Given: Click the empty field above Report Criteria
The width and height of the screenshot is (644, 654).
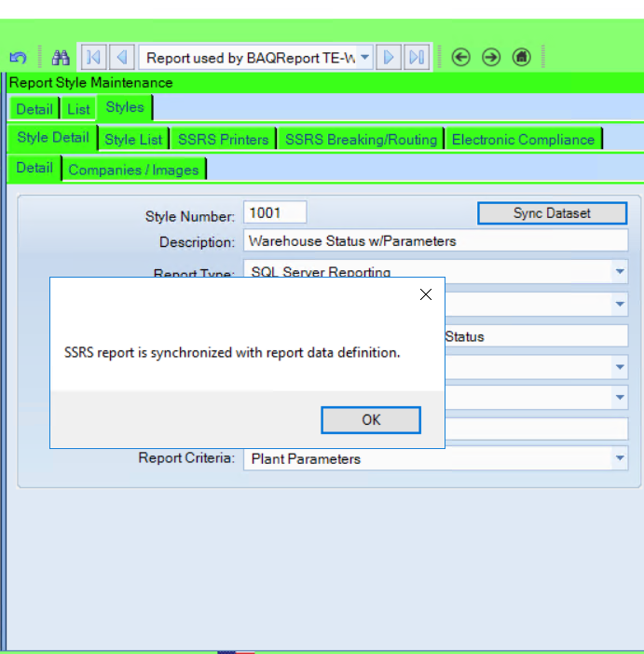Looking at the screenshot, I should point(536,429).
